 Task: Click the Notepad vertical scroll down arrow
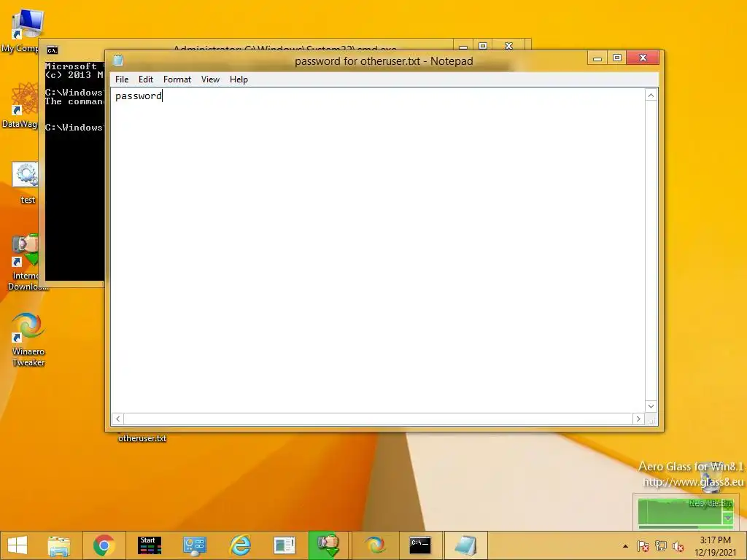coord(651,406)
